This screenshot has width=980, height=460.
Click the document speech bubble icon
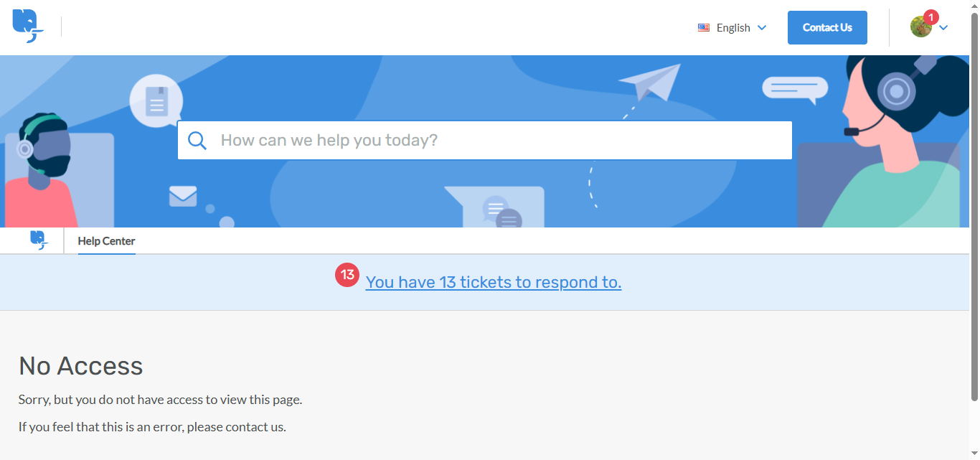156,102
